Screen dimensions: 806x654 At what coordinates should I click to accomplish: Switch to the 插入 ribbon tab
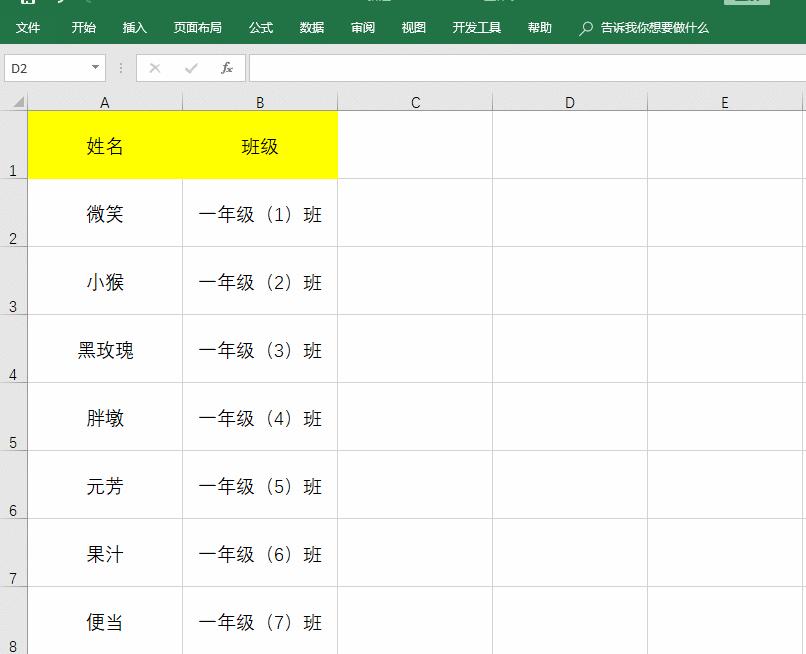pos(134,28)
